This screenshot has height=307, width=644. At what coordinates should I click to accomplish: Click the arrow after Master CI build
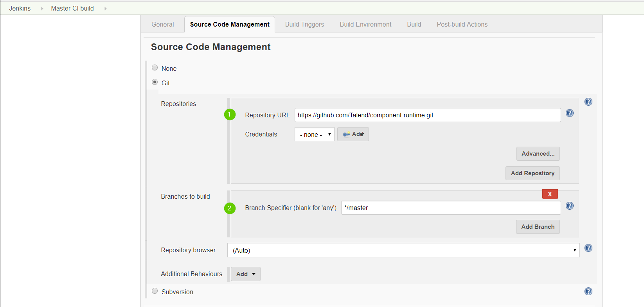[x=105, y=8]
